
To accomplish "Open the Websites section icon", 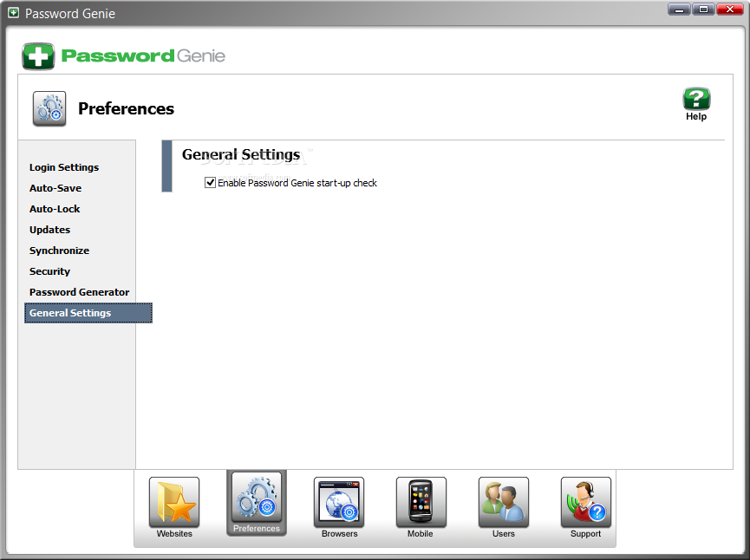I will click(174, 502).
